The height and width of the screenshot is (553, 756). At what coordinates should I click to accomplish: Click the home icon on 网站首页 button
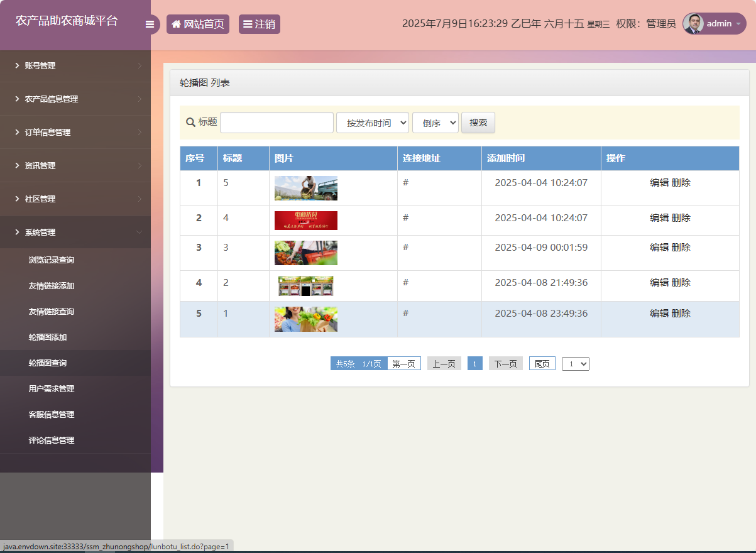176,24
